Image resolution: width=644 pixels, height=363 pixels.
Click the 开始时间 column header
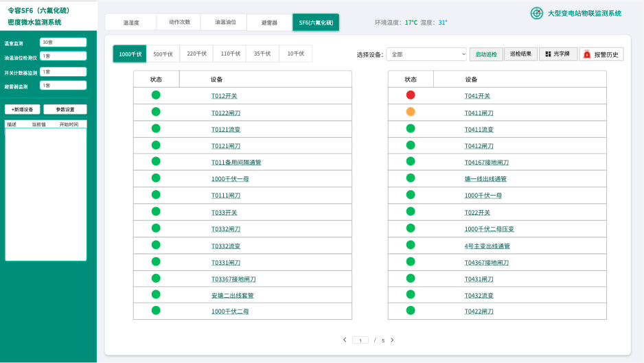pos(69,124)
